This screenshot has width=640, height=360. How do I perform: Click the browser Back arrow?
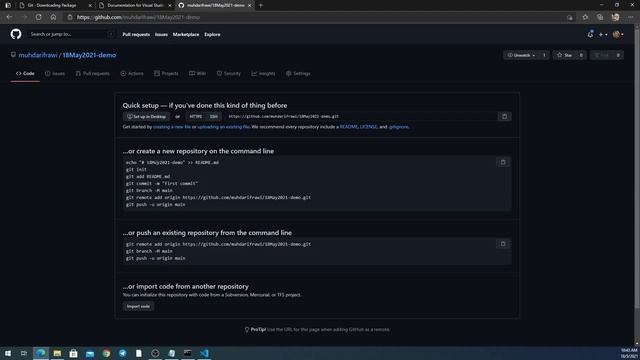9,17
